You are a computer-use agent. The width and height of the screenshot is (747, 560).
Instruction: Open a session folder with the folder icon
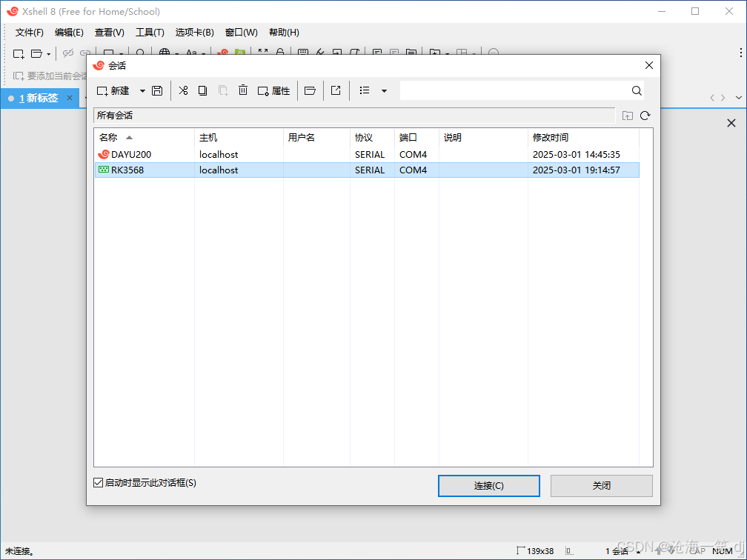pyautogui.click(x=310, y=90)
